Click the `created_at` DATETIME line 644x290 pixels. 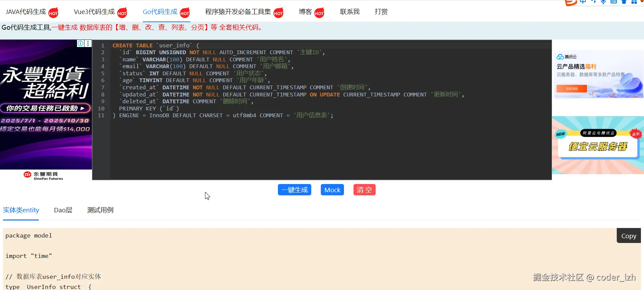(245, 87)
